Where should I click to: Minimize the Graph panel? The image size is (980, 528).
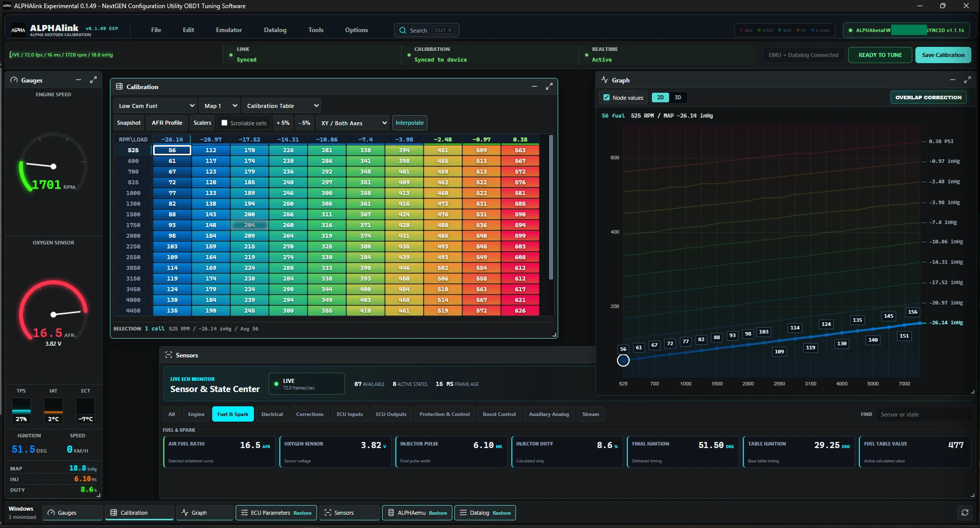coord(953,80)
